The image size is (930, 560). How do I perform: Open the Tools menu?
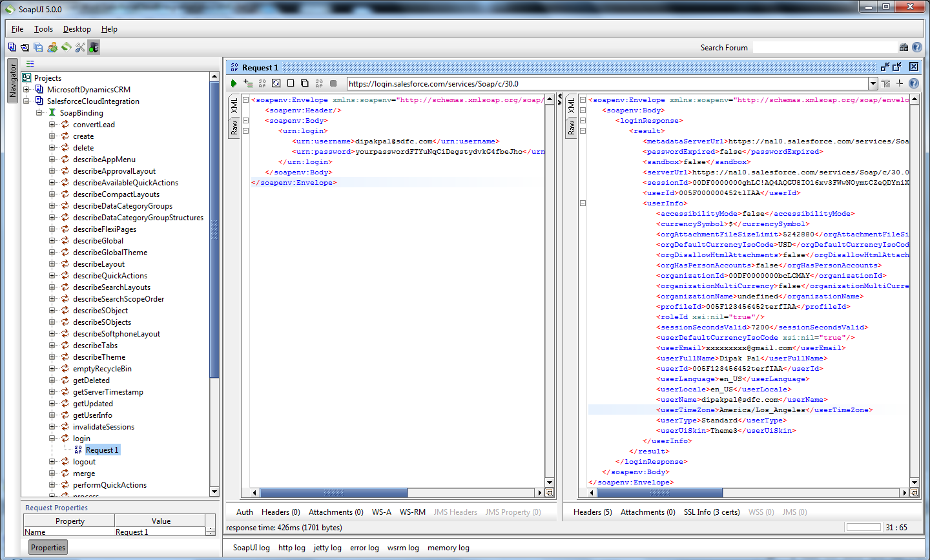coord(43,29)
